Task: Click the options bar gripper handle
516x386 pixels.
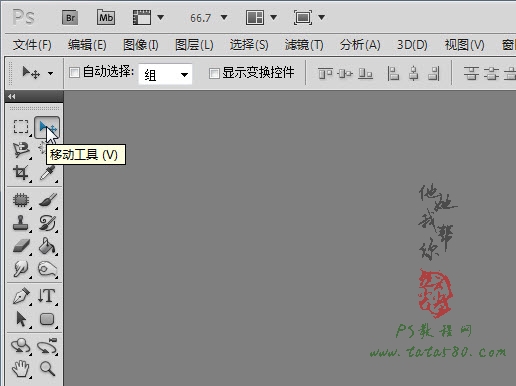Action: [x=11, y=73]
